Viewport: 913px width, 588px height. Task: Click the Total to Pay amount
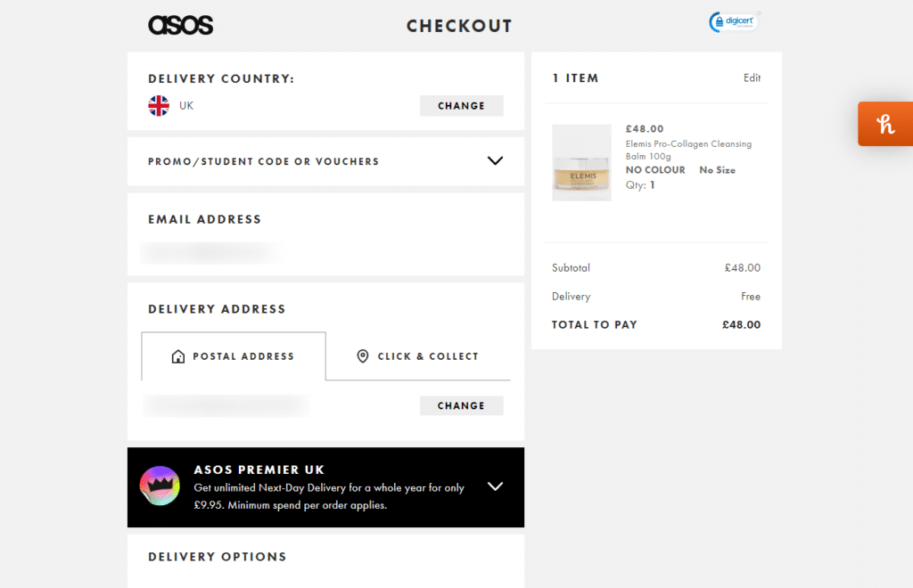[x=741, y=324]
